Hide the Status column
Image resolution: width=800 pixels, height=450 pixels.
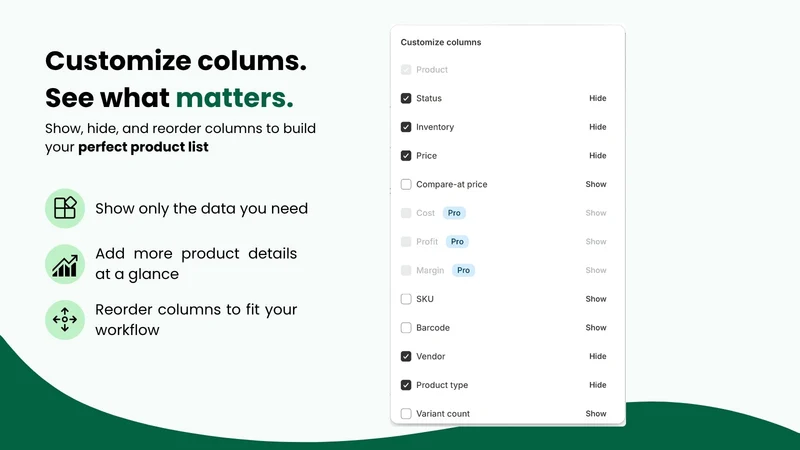(597, 98)
